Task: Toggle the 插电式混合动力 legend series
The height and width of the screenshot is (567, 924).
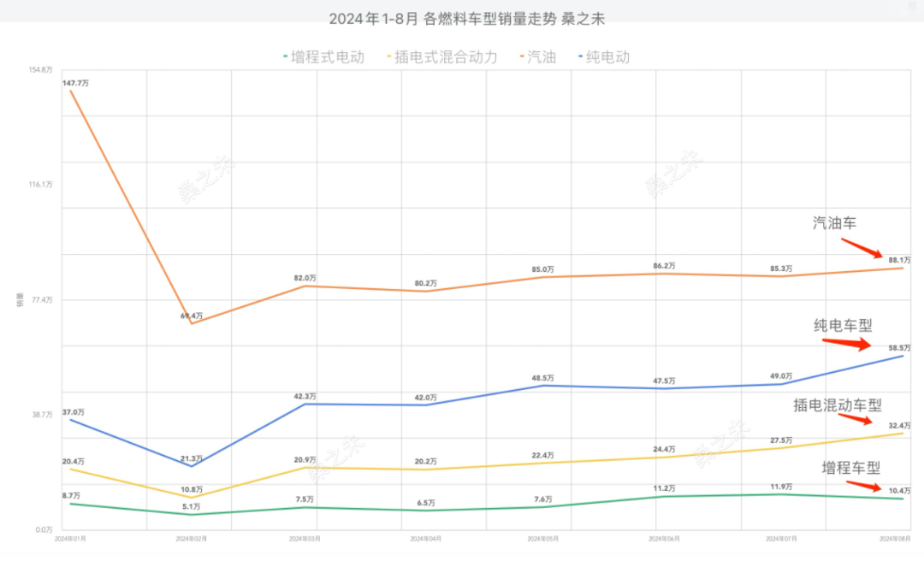Action: click(445, 57)
